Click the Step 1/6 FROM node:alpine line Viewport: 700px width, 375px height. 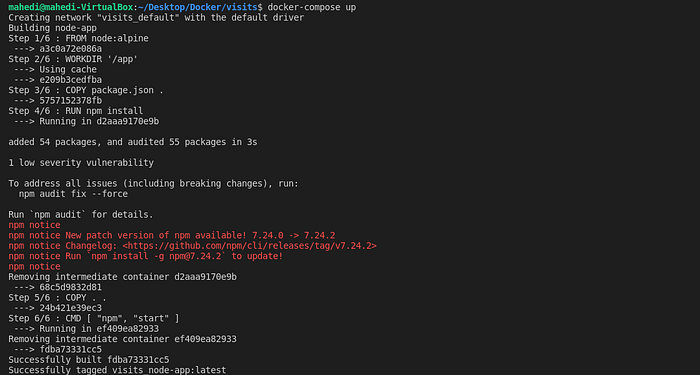click(x=78, y=39)
